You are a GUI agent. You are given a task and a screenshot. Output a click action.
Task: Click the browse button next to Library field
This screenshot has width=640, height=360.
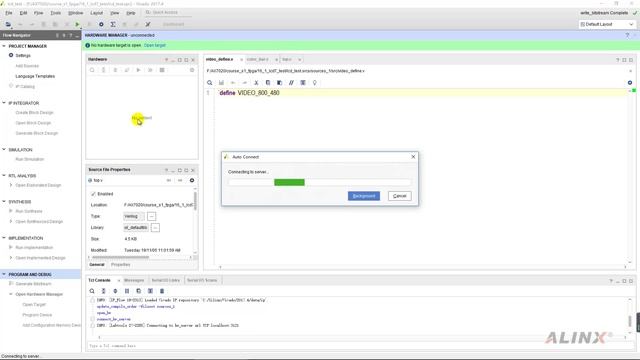(155, 228)
